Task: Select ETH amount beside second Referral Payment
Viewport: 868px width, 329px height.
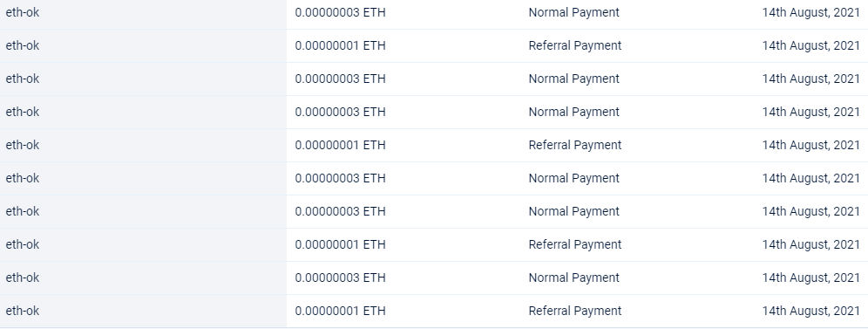Action: pyautogui.click(x=340, y=145)
